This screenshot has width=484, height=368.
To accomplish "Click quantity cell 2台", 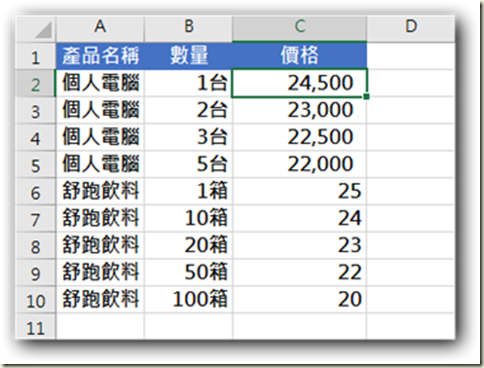I will point(188,111).
